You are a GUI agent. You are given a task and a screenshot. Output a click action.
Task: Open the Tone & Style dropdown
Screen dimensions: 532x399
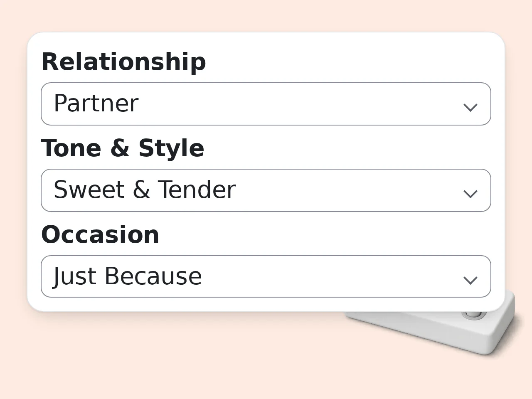tap(266, 190)
